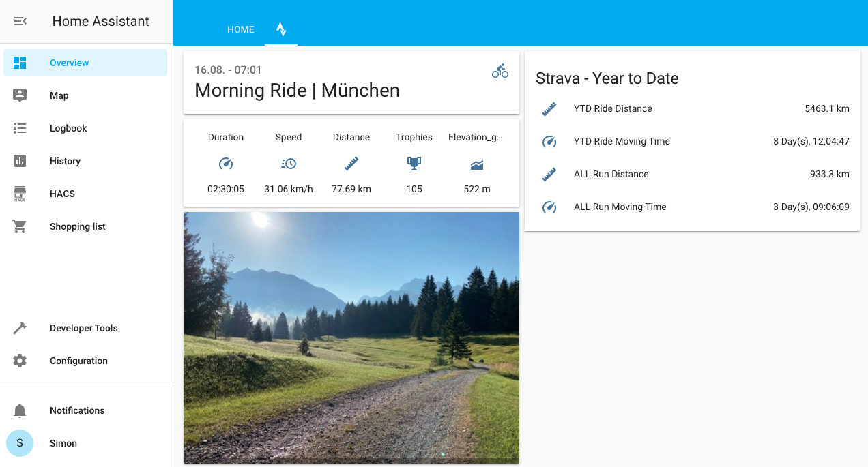Click the YTD Ride Distance label

(x=613, y=108)
